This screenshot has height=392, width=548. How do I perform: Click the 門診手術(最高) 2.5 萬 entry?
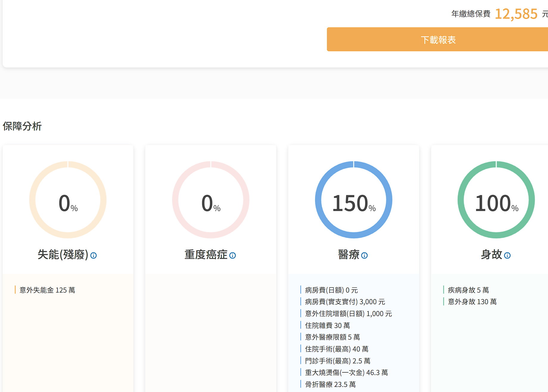(x=337, y=361)
